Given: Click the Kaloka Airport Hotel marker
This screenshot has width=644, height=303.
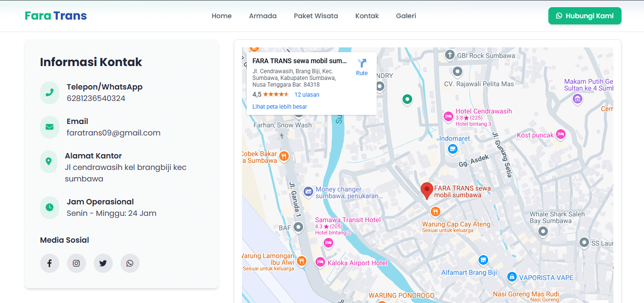Looking at the screenshot, I should point(320,262).
